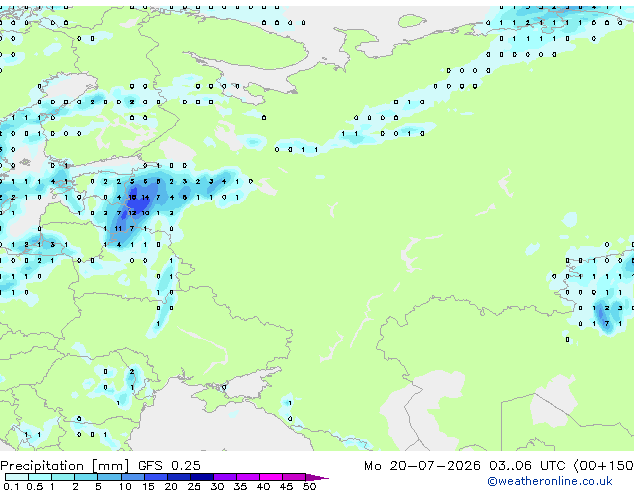Click the 20–25 mm legend swatch
The height and width of the screenshot is (490, 634).
coord(179,477)
